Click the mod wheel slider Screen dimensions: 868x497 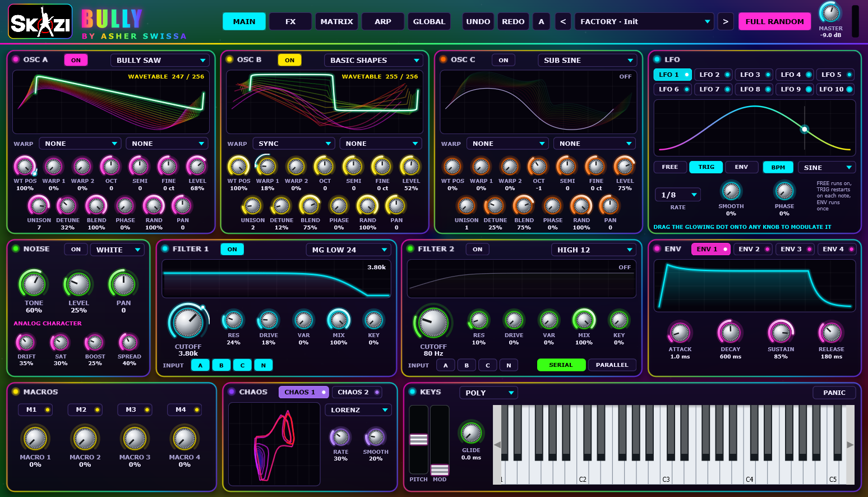click(440, 439)
